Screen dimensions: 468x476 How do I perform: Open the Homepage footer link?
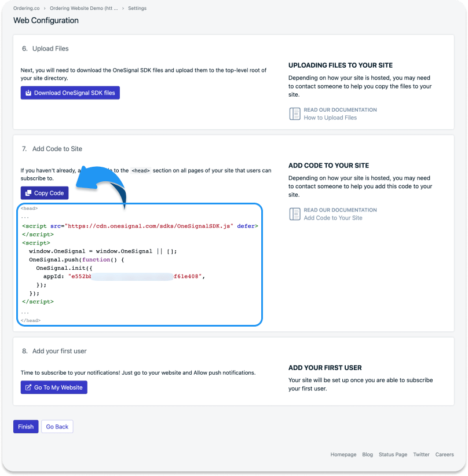pyautogui.click(x=343, y=455)
